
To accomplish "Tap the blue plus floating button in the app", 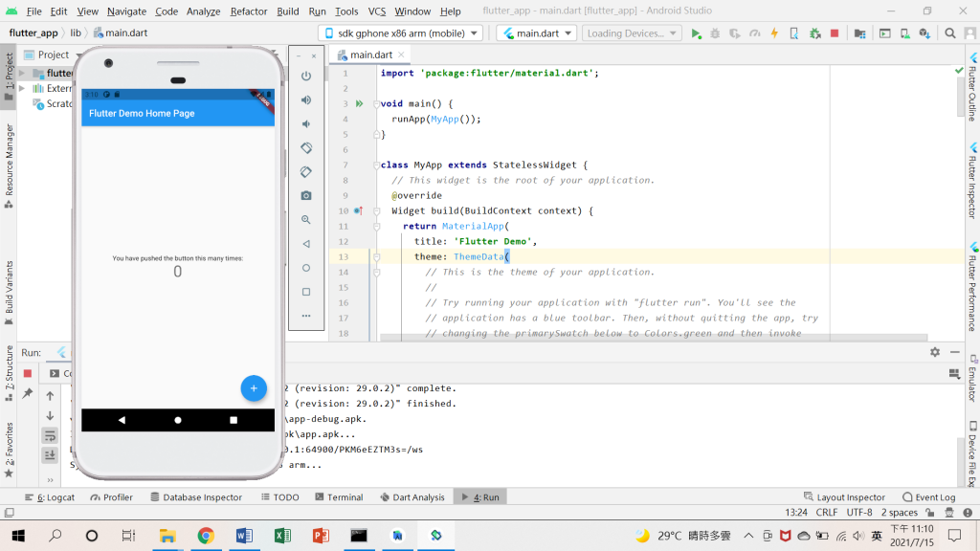I will [x=254, y=388].
